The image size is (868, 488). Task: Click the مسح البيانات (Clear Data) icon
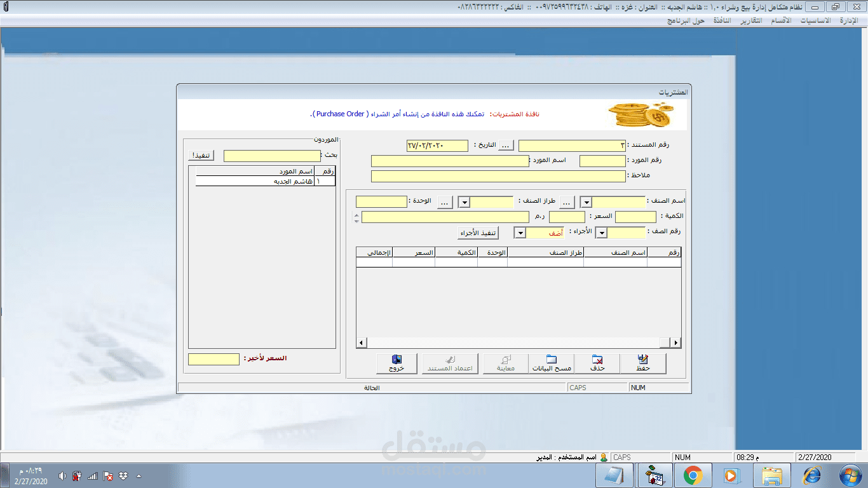pos(550,363)
